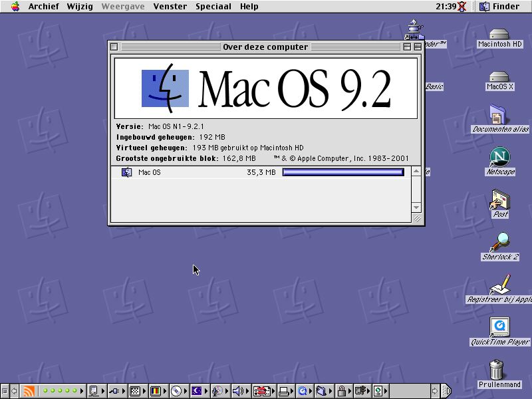The image size is (532, 399).
Task: Launch QuickTime Player from the desktop
Action: [x=499, y=327]
